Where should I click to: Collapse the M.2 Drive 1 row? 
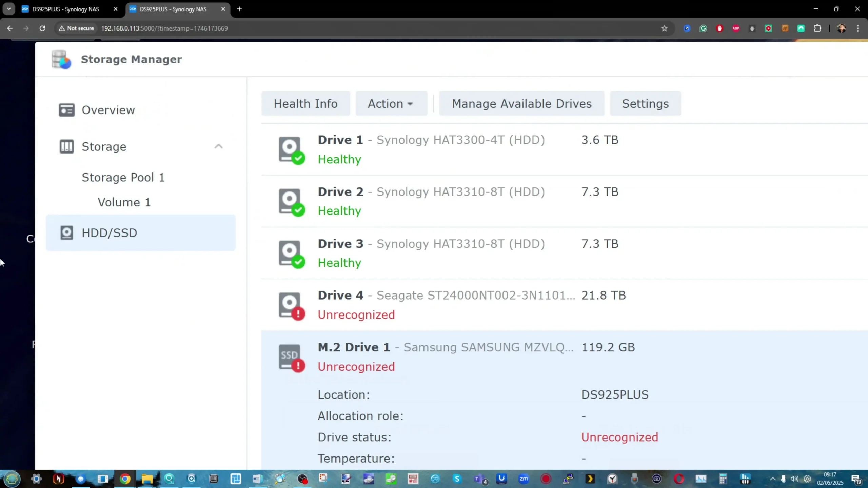coord(564,357)
